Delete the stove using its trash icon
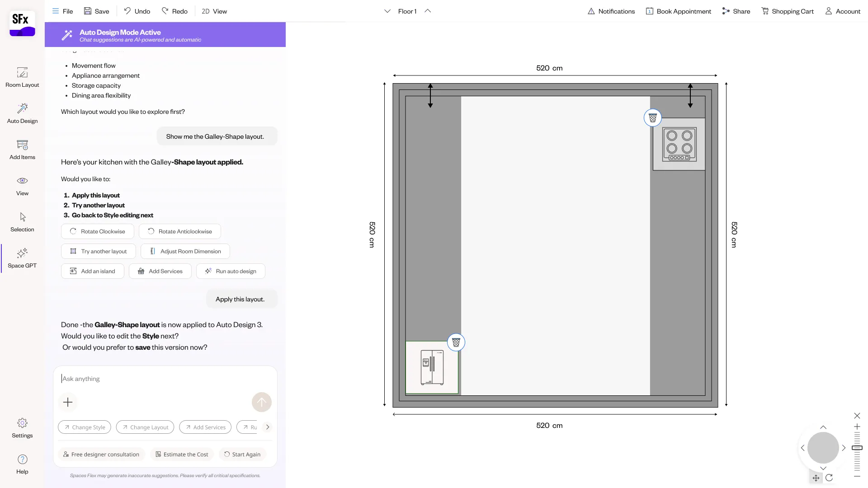Image resolution: width=868 pixels, height=488 pixels. pyautogui.click(x=653, y=118)
